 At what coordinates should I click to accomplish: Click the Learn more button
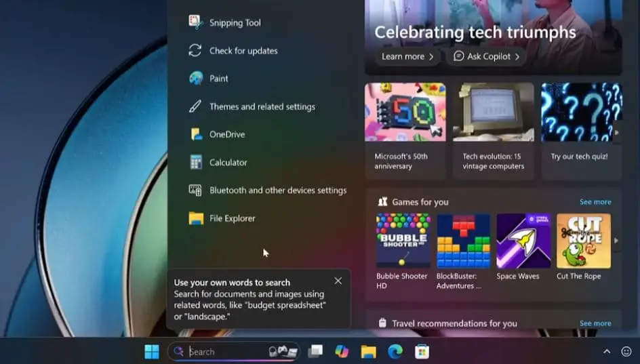pyautogui.click(x=407, y=56)
